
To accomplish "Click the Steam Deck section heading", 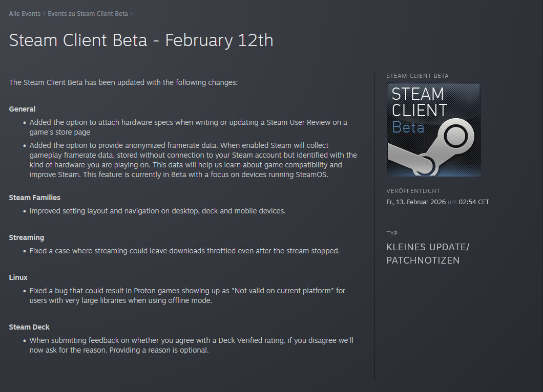I will click(x=29, y=327).
